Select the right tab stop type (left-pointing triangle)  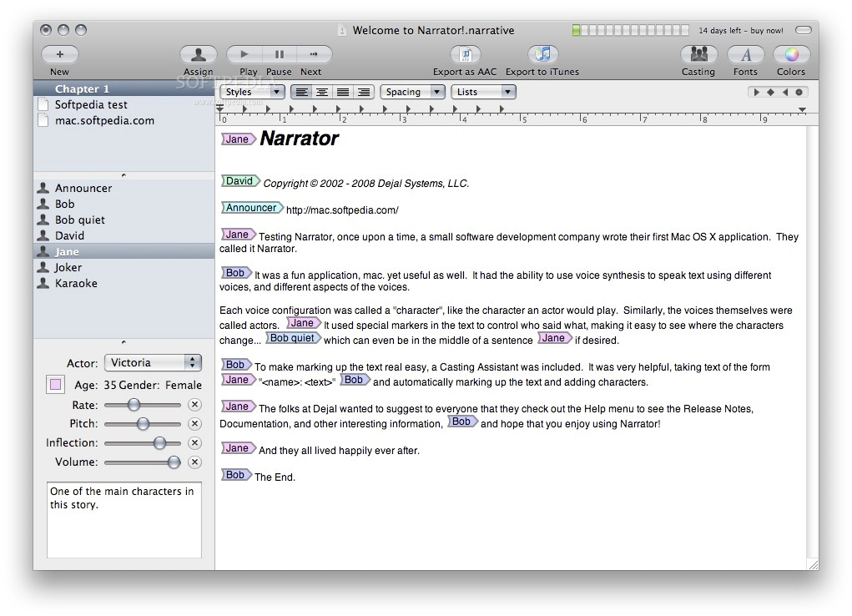784,92
